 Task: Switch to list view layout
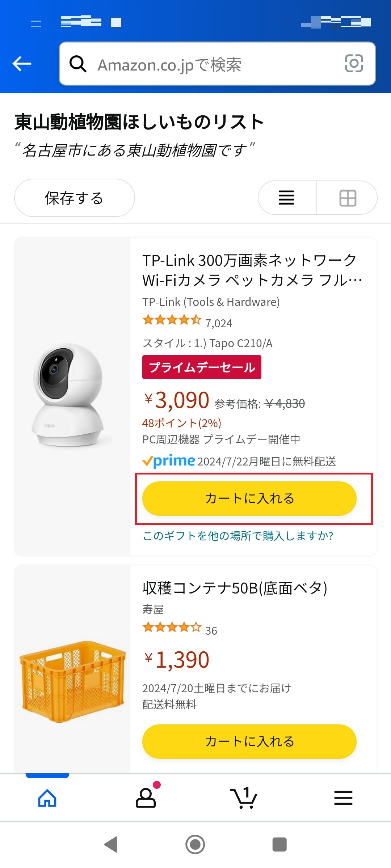point(286,198)
